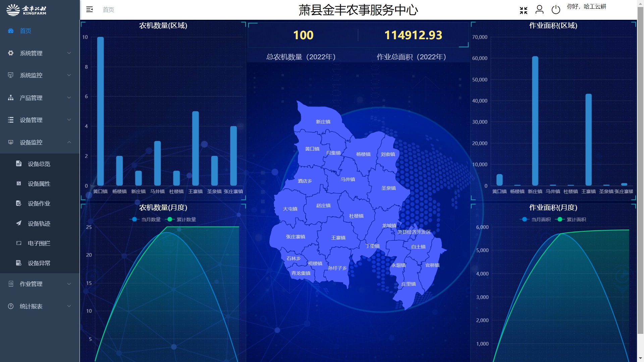Select 王寨镇 region on the map
This screenshot has width=644, height=362.
[338, 238]
